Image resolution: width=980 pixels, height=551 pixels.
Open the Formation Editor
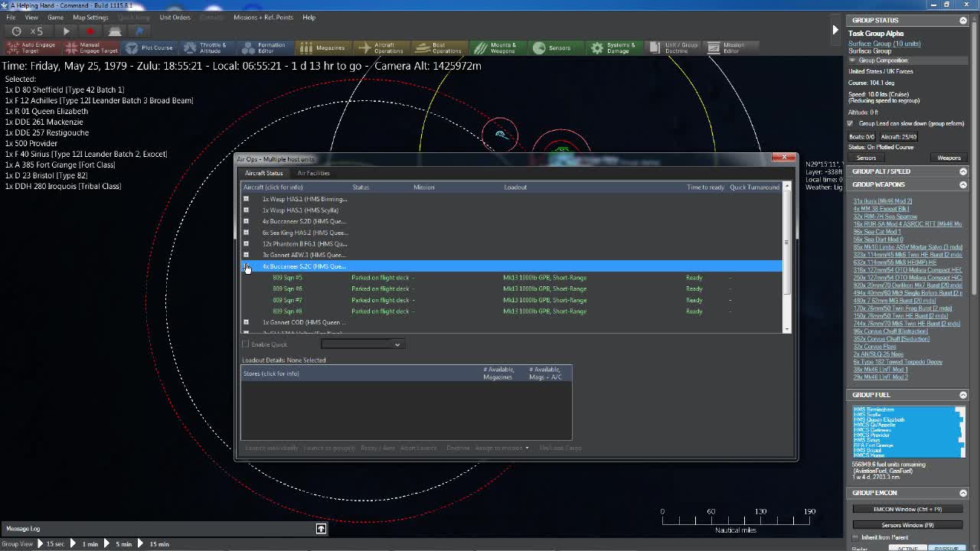coord(263,47)
